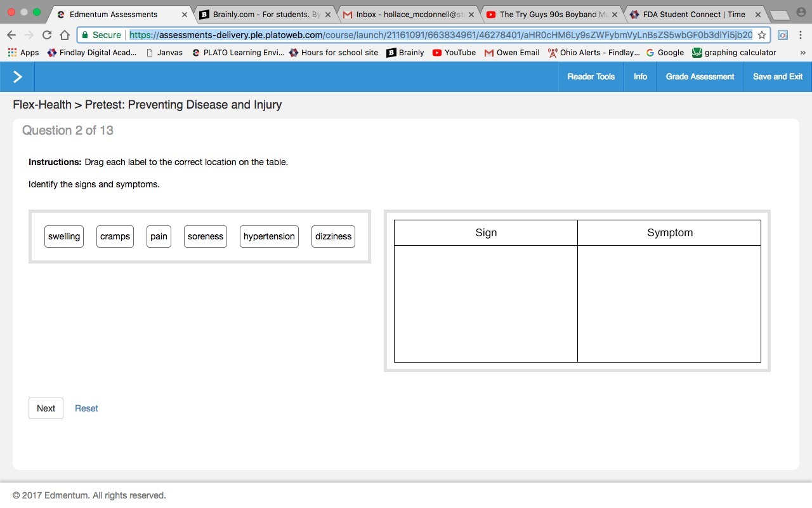Close the Edmentum Assessments tab
The height and width of the screenshot is (508, 812).
(185, 14)
